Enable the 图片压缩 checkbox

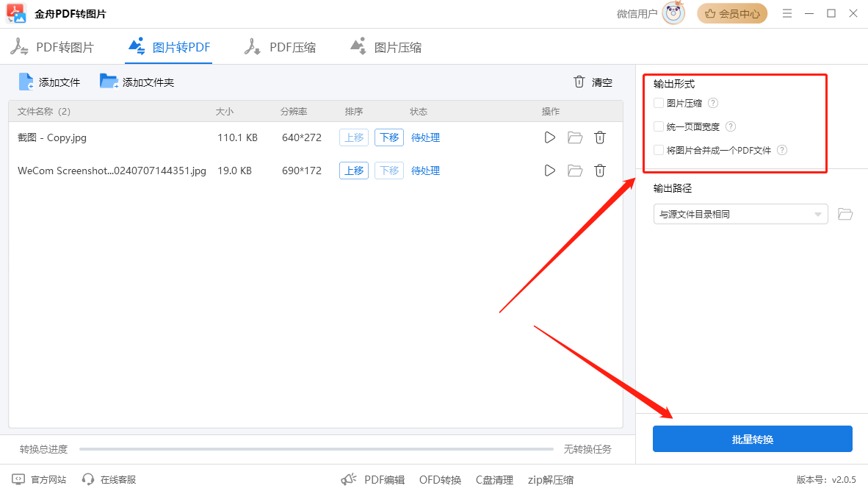point(657,103)
